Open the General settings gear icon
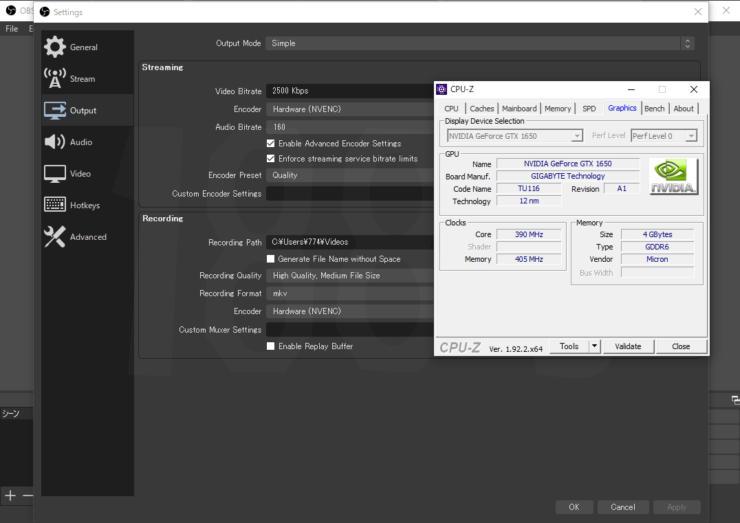This screenshot has height=523, width=740. point(55,47)
